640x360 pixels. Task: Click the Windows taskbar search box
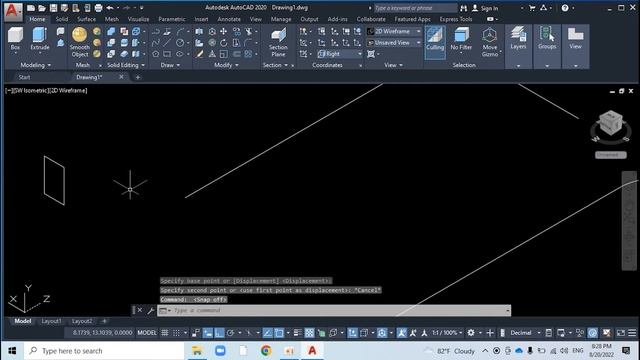tap(104, 351)
